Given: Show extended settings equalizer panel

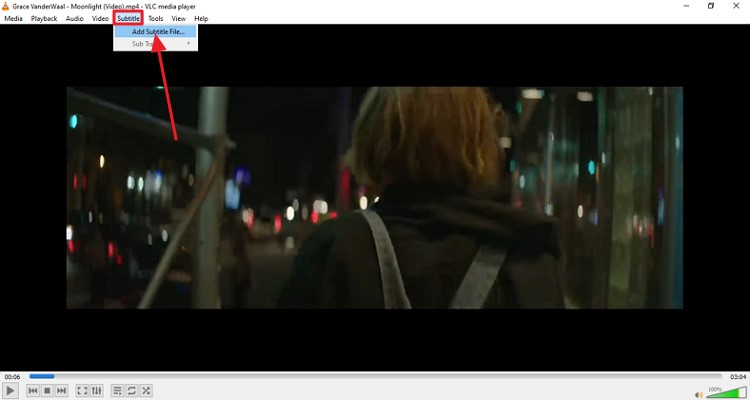Looking at the screenshot, I should click(96, 390).
